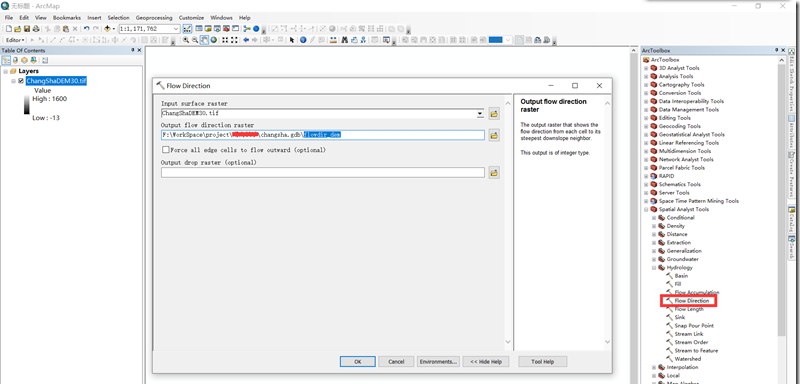This screenshot has height=384, width=800.
Task: Browse for input surface raster
Action: 494,114
